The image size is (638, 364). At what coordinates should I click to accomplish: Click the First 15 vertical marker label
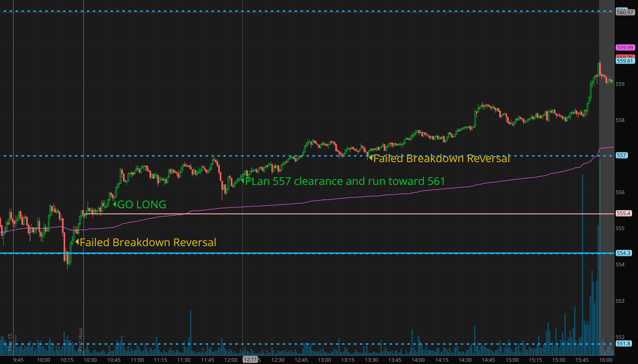[x=10, y=342]
